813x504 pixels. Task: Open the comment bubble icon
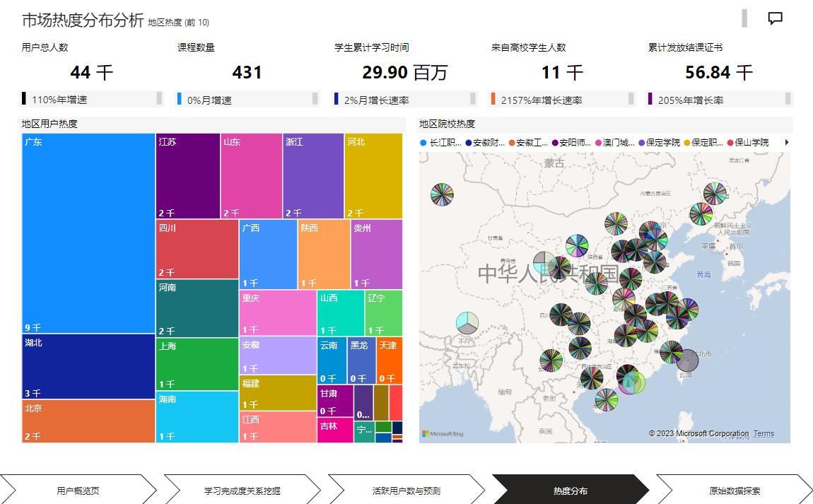[775, 18]
